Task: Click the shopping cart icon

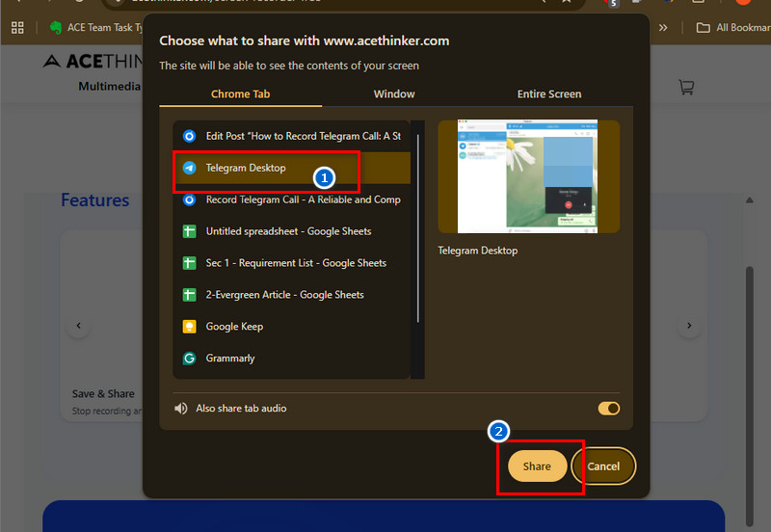Action: coord(686,88)
